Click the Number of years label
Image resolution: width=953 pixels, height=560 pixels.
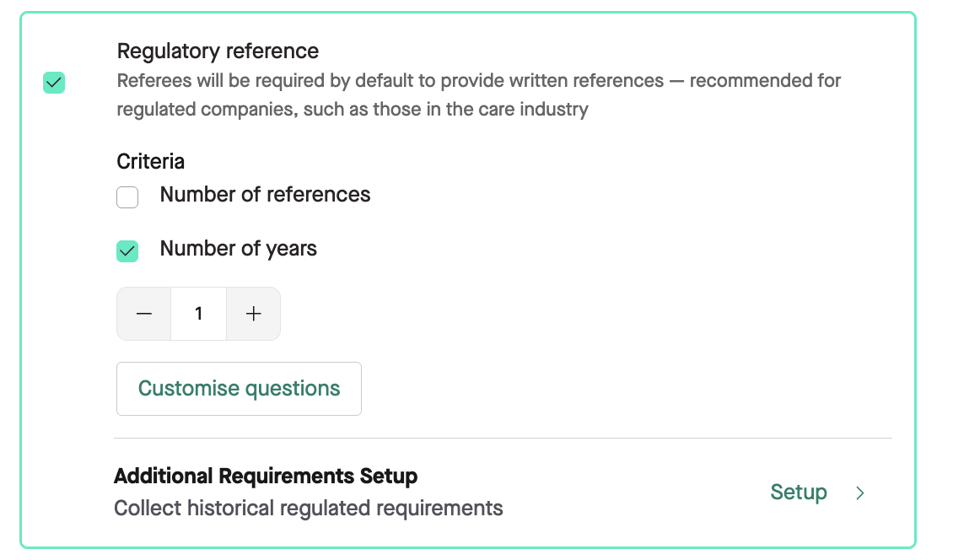coord(238,249)
